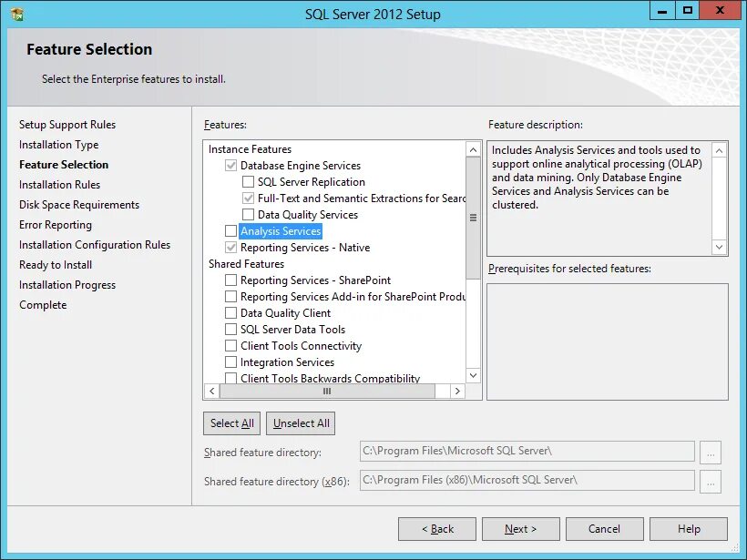
Task: Check the Integration Services checkbox
Action: (x=231, y=361)
